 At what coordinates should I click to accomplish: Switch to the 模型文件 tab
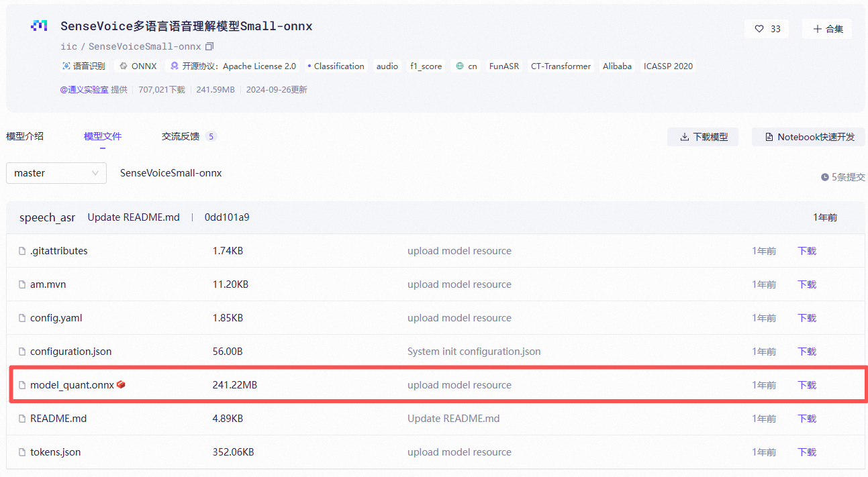[103, 136]
